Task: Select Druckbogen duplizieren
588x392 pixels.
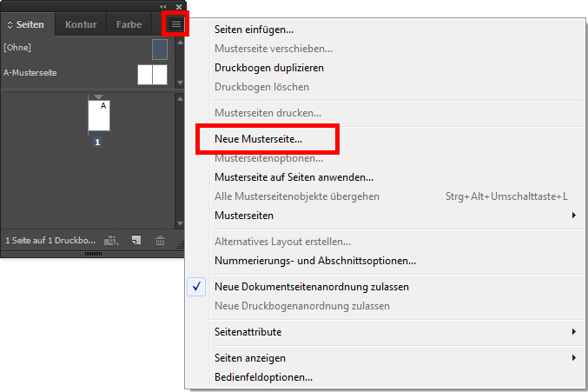Action: click(x=269, y=68)
